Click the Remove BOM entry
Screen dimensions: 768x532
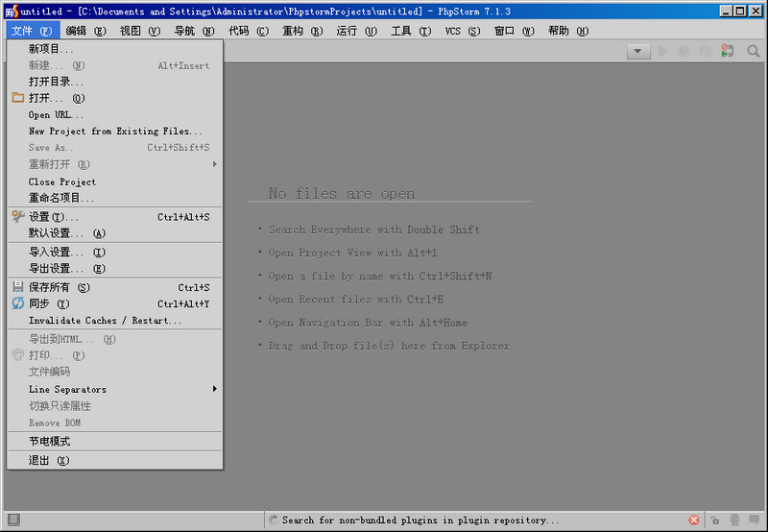(x=115, y=423)
